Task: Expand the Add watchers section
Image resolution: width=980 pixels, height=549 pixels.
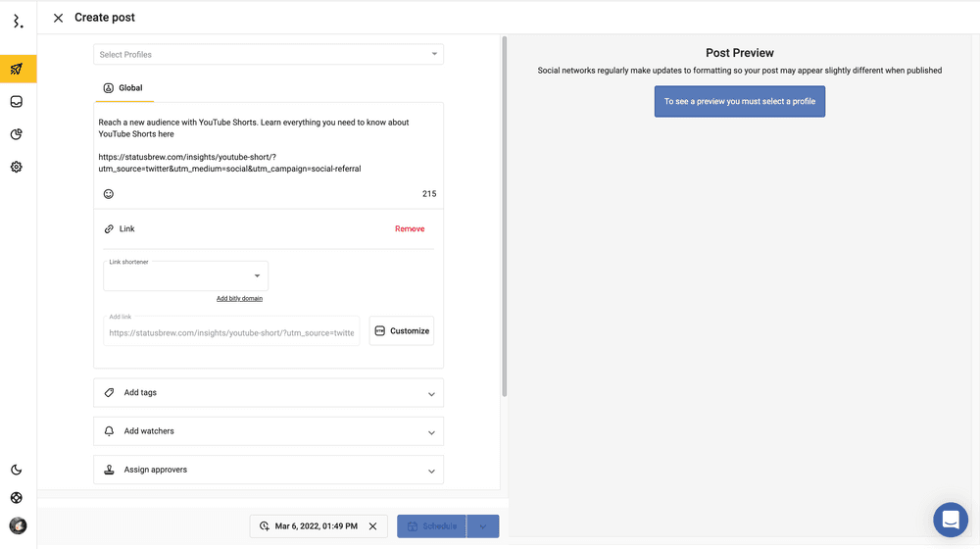Action: pos(268,431)
